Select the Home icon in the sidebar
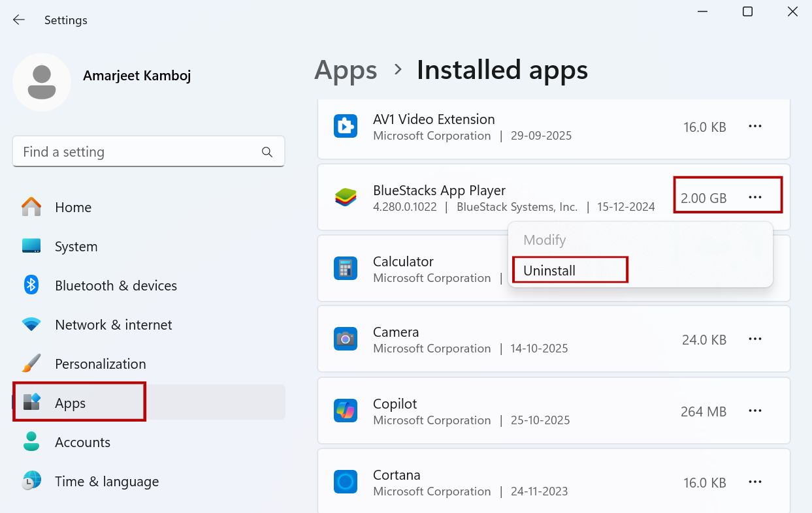Screen dimensions: 812x513 pos(31,207)
